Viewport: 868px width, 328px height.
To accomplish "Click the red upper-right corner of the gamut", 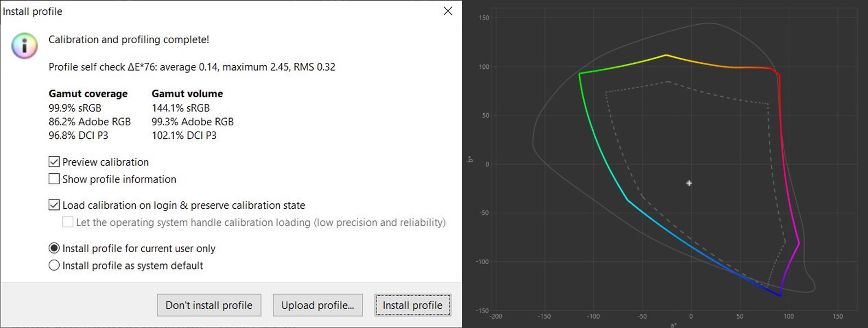I will pos(777,73).
